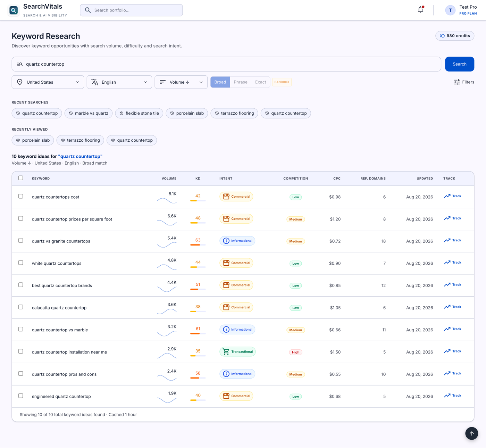Click the SearchVitals logo icon
The image size is (486, 448).
(x=14, y=10)
